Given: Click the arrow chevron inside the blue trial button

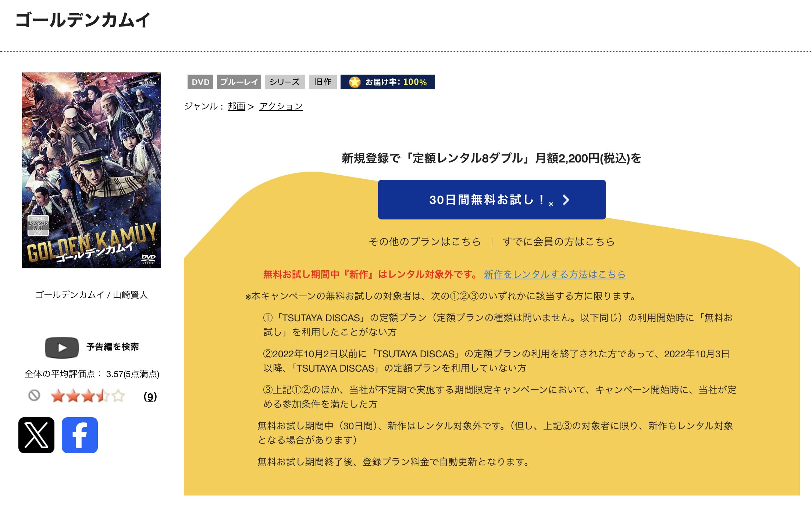Looking at the screenshot, I should (x=566, y=200).
